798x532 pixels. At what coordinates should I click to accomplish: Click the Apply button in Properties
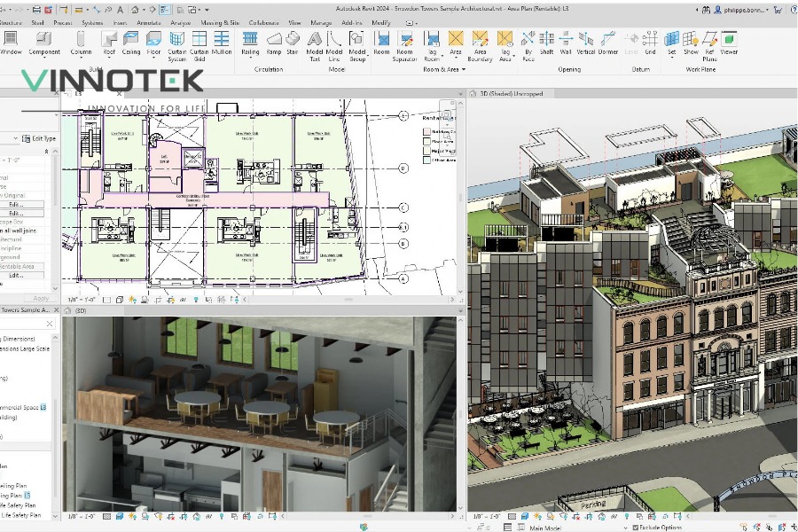point(41,298)
